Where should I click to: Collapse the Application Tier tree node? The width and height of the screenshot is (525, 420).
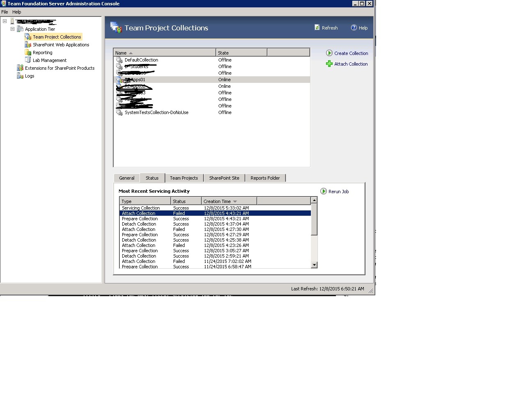(x=12, y=29)
